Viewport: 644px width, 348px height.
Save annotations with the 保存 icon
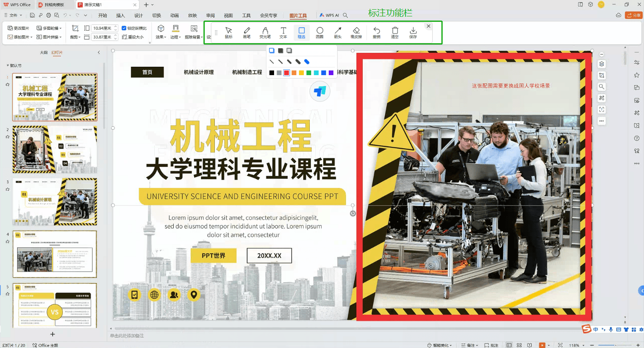click(413, 32)
